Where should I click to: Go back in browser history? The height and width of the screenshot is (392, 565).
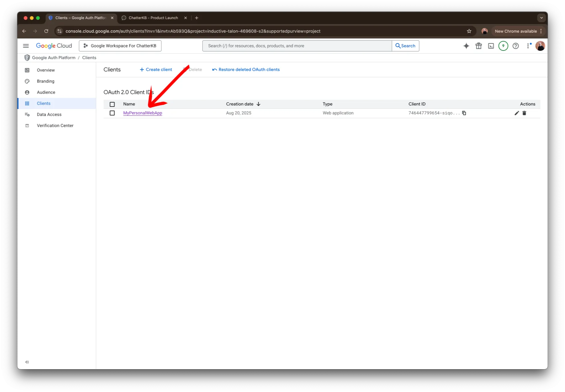click(24, 31)
